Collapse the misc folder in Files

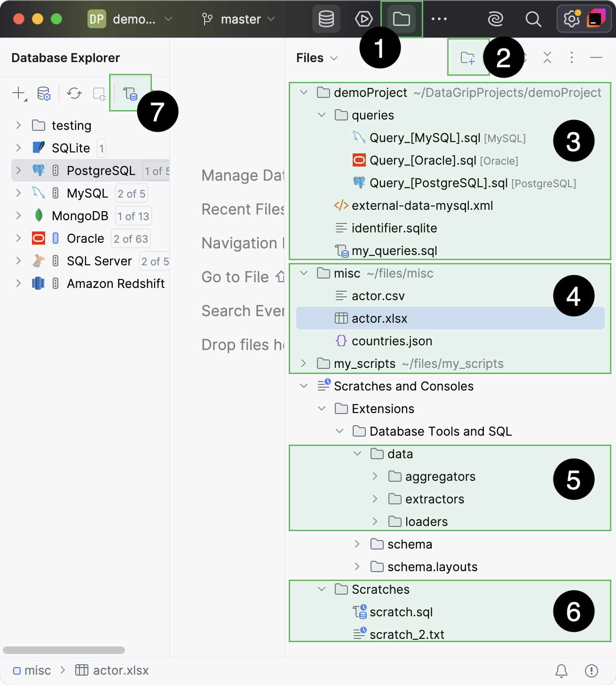coord(303,273)
